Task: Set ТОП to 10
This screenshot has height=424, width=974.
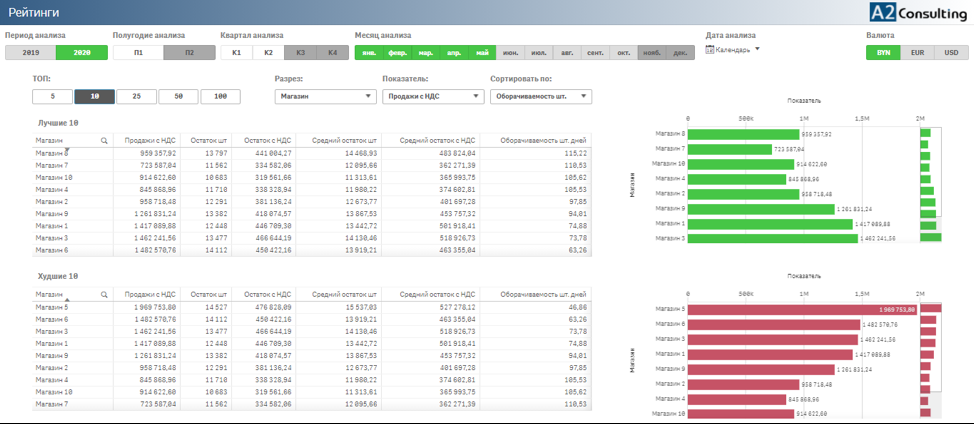Action: tap(94, 96)
